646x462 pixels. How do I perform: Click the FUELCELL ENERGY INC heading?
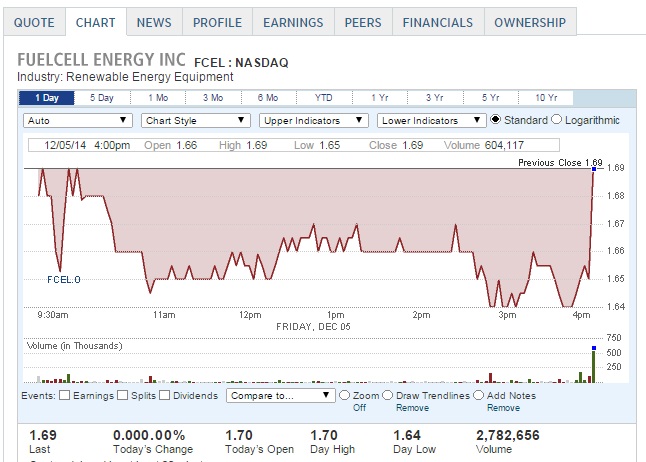101,60
